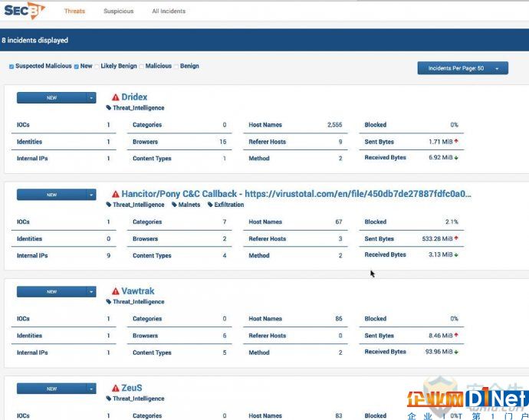529x420 pixels.
Task: Click Hancitor Sent Bytes value 533.28 MiB
Action: point(437,239)
